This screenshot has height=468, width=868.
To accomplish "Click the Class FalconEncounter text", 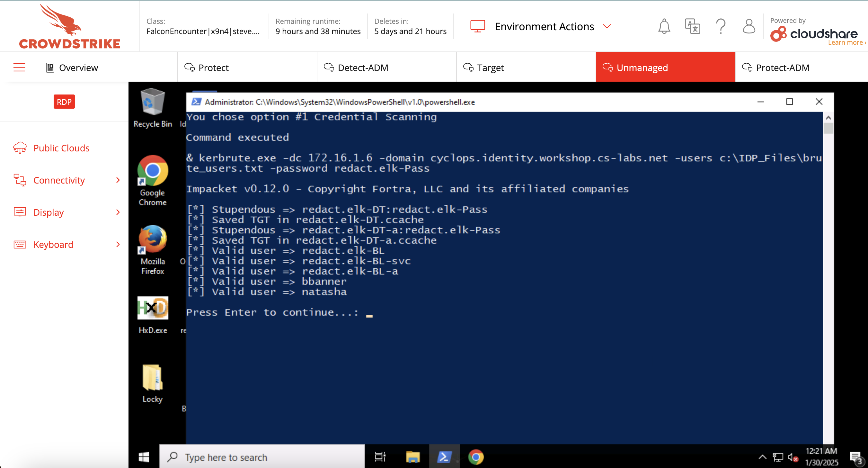I will point(203,32).
